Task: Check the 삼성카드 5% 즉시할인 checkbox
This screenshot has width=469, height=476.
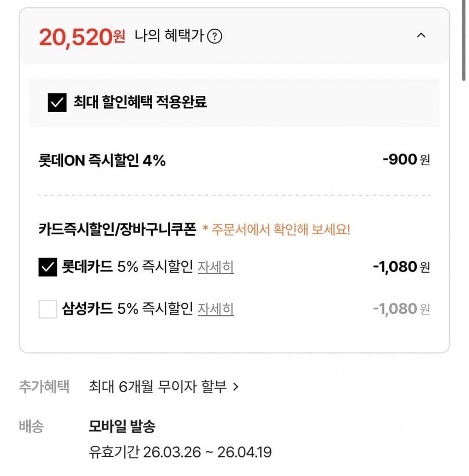Action: pyautogui.click(x=48, y=309)
